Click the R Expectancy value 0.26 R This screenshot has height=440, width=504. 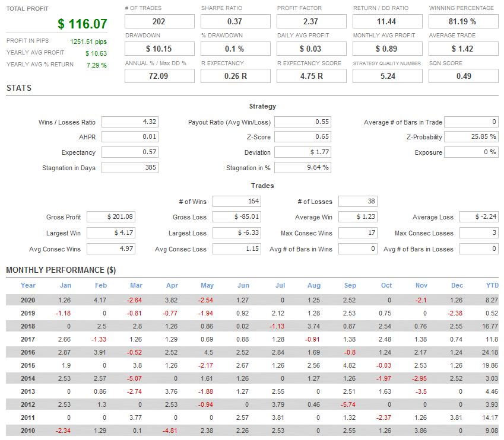point(236,76)
